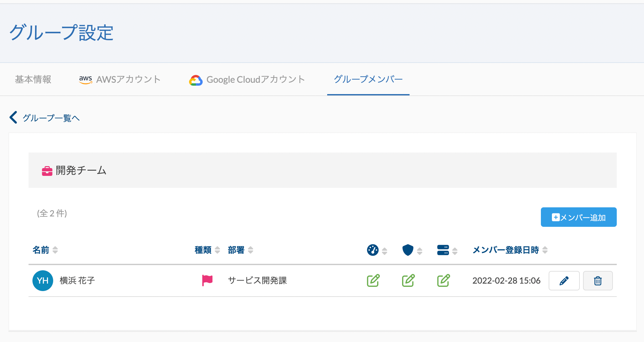The image size is (644, 342).
Task: Open the AWSアカウント tab
Action: coord(120,79)
